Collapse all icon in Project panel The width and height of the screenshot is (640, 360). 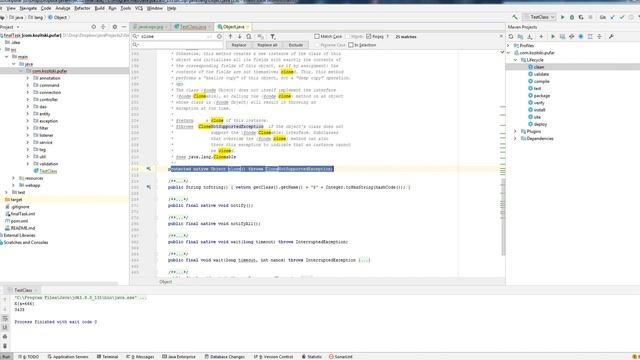[x=103, y=27]
